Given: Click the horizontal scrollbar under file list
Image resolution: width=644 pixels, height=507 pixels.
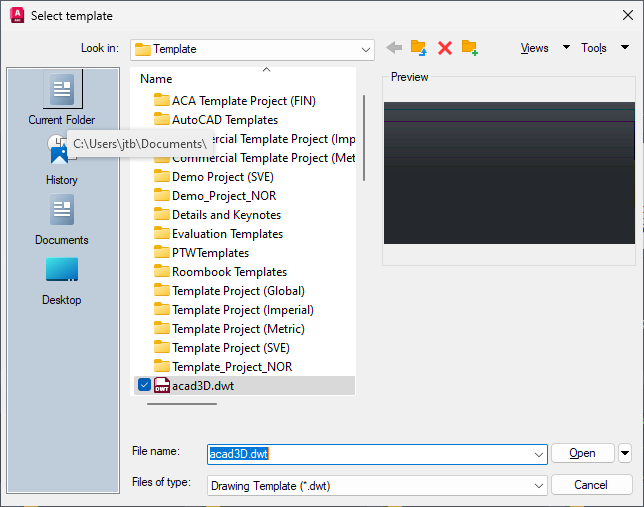Looking at the screenshot, I should tap(182, 404).
